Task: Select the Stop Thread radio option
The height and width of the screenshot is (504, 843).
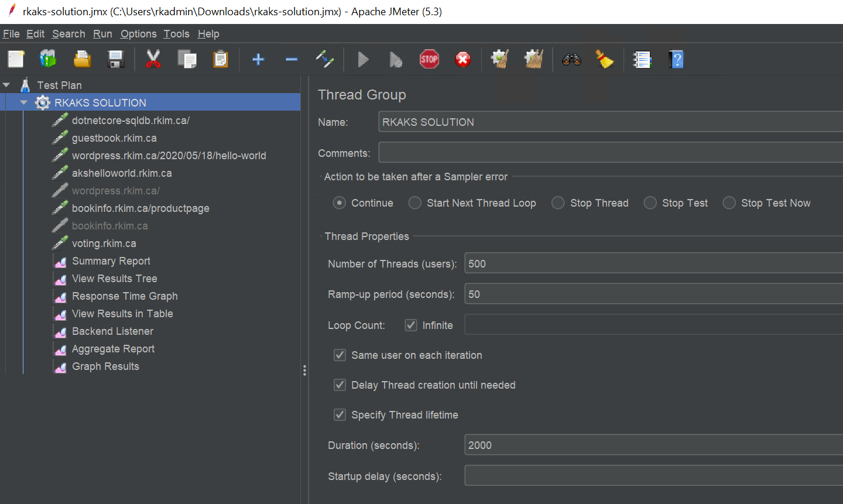Action: [x=558, y=203]
